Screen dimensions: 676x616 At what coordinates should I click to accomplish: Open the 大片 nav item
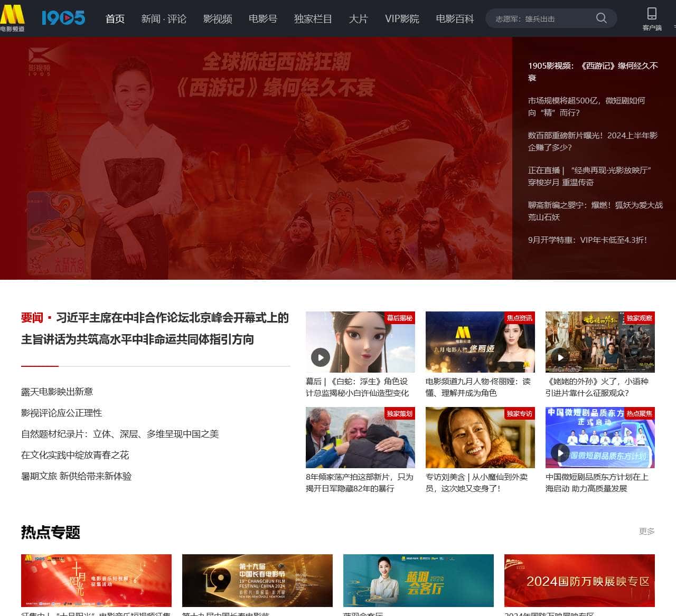(x=358, y=19)
